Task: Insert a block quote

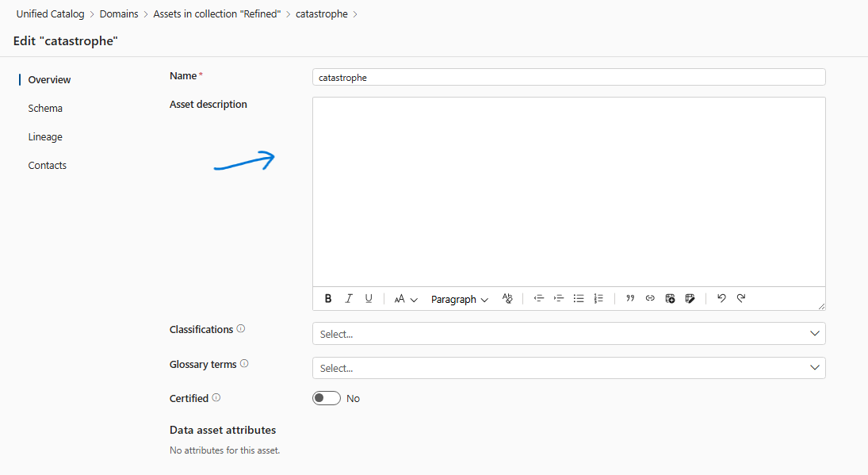Action: coord(630,298)
